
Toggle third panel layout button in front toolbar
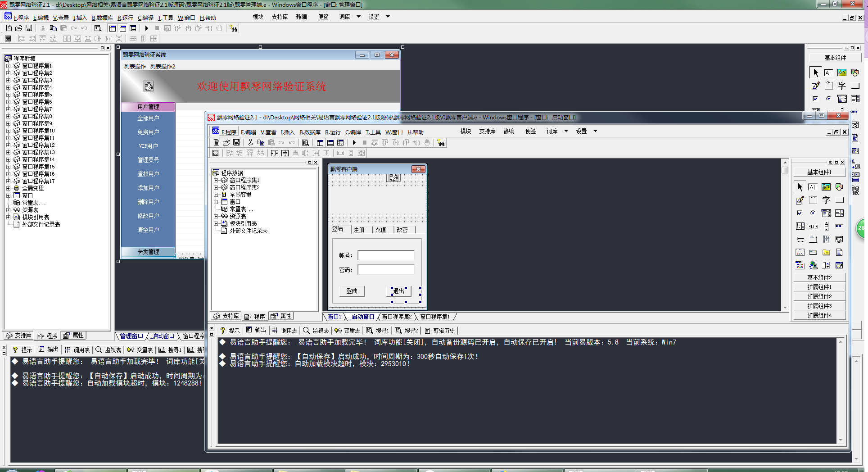340,143
